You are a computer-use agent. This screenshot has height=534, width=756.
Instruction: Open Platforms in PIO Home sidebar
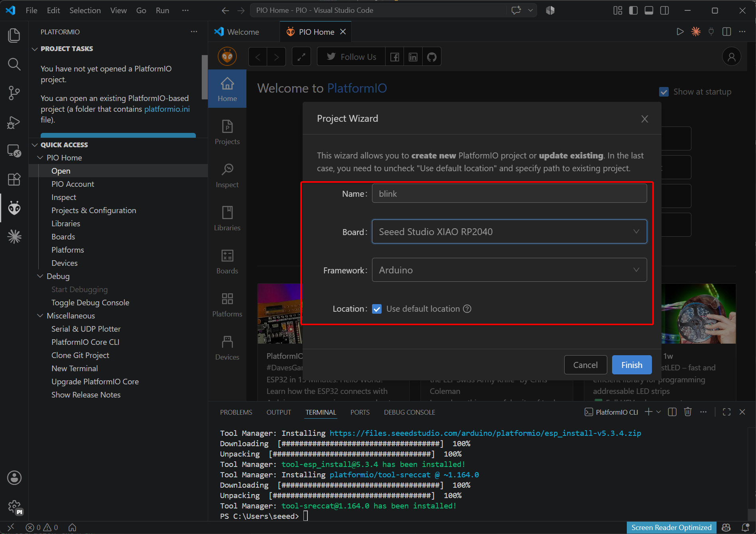pyautogui.click(x=227, y=305)
